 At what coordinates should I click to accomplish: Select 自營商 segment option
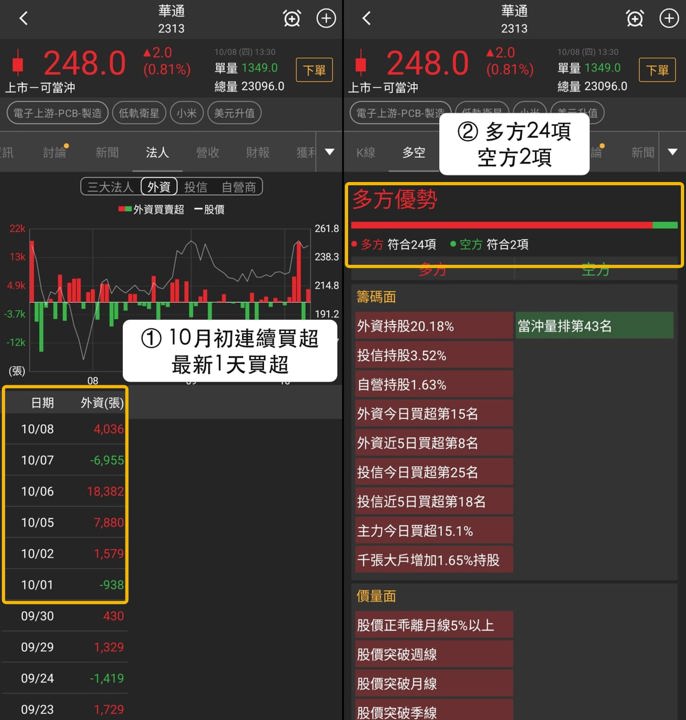[238, 187]
